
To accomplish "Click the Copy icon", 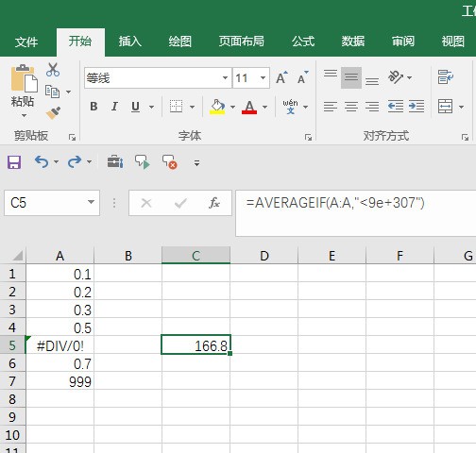I will click(52, 92).
